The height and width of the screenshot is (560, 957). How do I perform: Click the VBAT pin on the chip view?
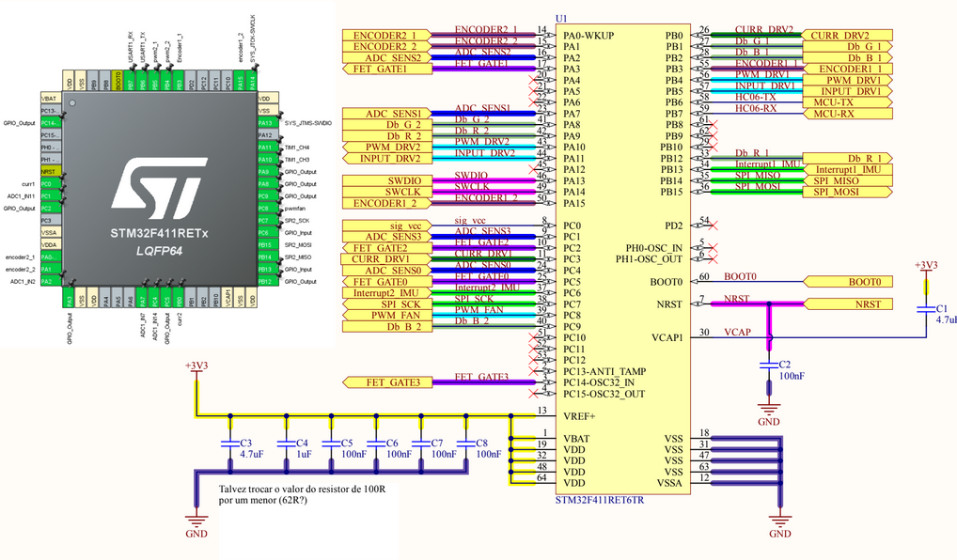pos(52,99)
